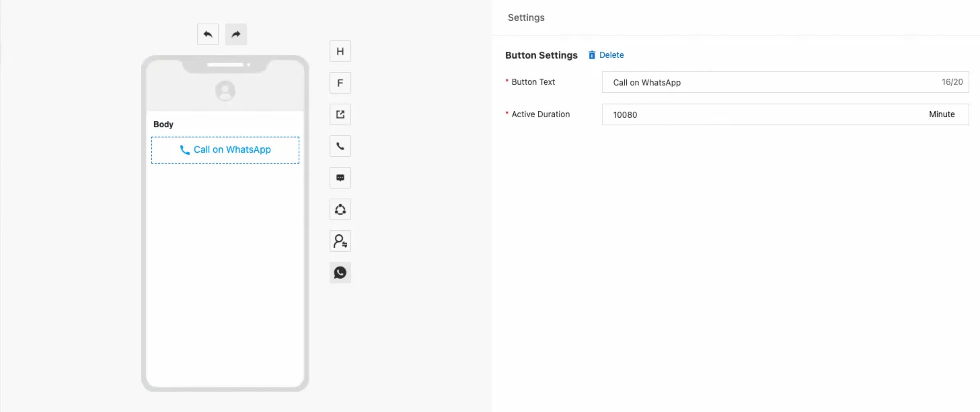Click the redo arrow button
Image resolution: width=980 pixels, height=412 pixels.
pos(236,34)
